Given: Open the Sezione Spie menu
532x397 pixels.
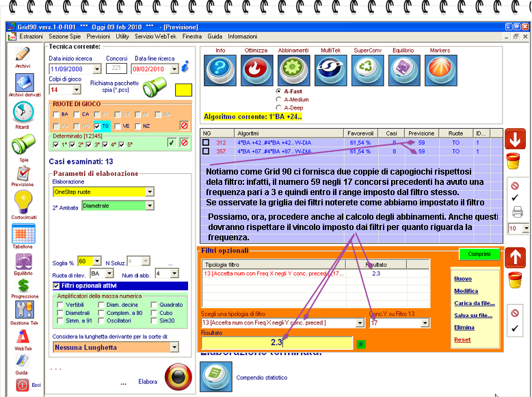Looking at the screenshot, I should pyautogui.click(x=65, y=36).
